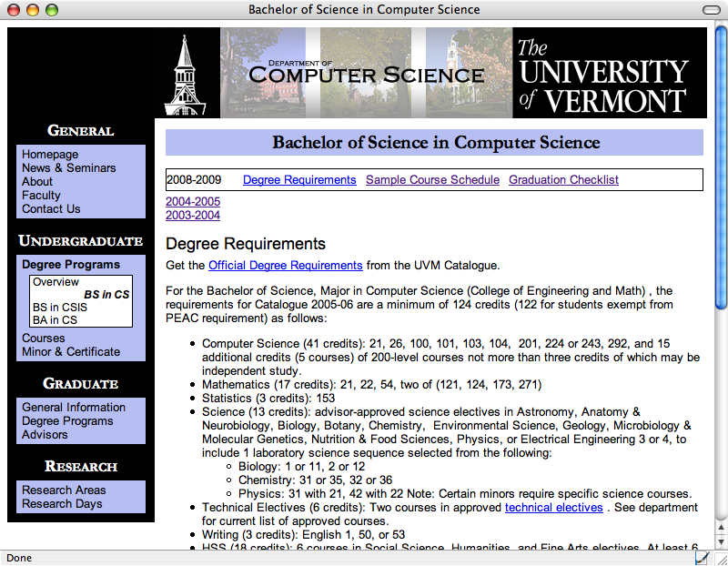Screen dimensions: 728x566
Task: Click the 'Chemistry: 31 or 35, 32 or 36' item
Action: pos(315,480)
